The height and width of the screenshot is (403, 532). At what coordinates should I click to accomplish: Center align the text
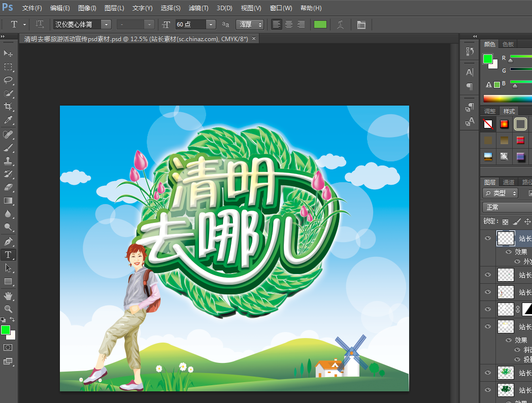pyautogui.click(x=289, y=24)
